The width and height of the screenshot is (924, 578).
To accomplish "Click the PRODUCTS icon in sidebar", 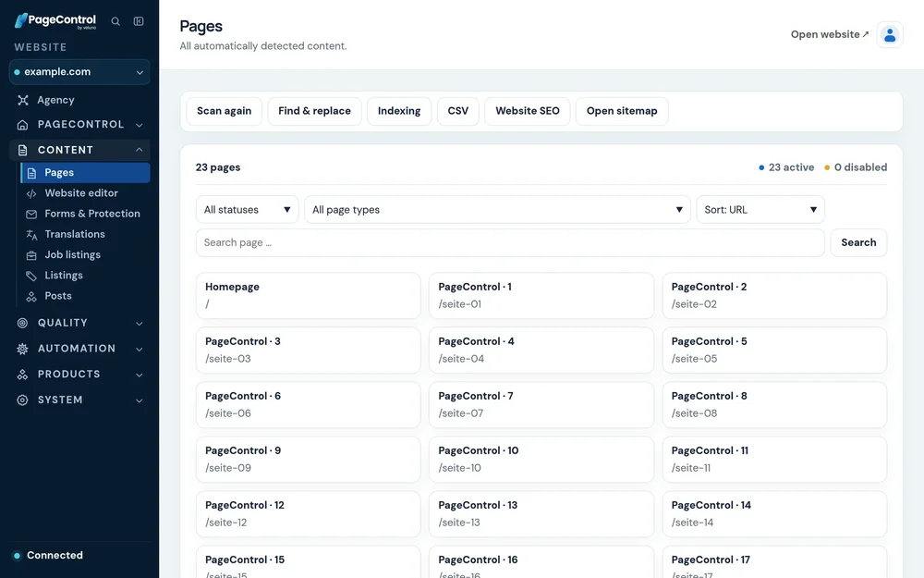I will (x=22, y=375).
